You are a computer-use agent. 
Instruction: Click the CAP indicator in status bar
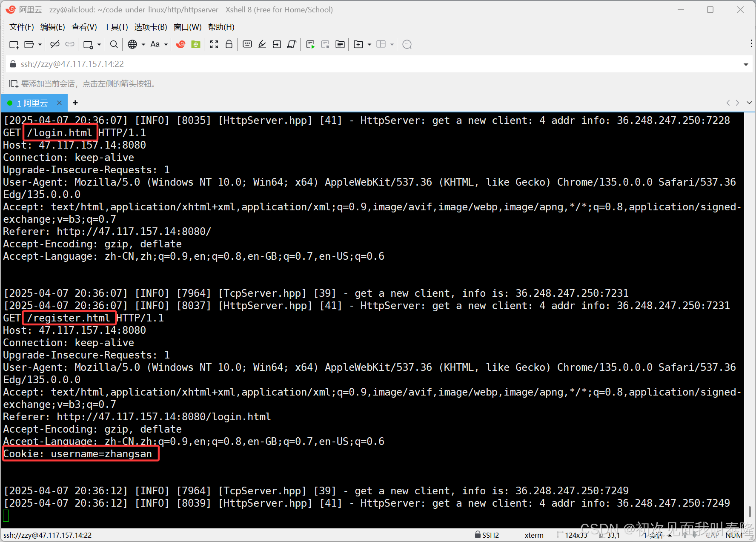click(x=713, y=535)
